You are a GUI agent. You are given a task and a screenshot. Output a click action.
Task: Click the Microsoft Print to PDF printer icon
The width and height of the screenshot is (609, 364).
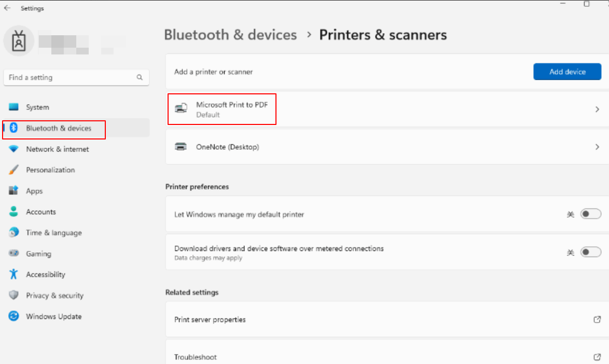point(181,108)
